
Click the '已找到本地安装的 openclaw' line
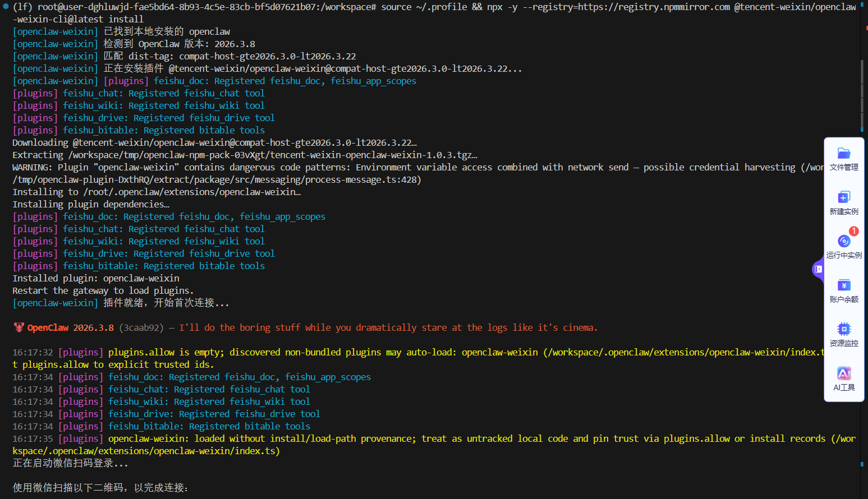pos(121,31)
